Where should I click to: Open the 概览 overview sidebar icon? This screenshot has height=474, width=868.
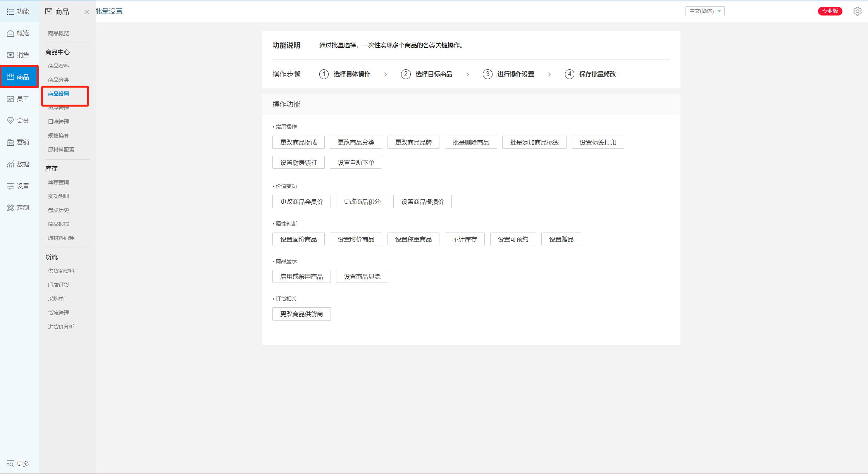pos(10,33)
